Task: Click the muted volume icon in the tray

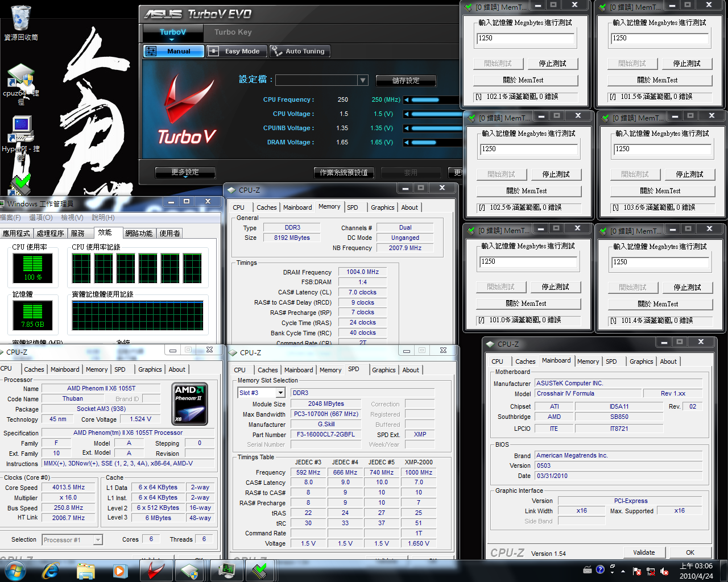Action: tap(664, 571)
